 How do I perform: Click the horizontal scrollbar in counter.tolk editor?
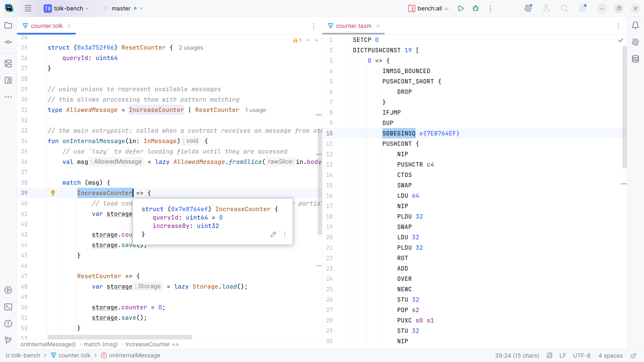[x=120, y=337]
